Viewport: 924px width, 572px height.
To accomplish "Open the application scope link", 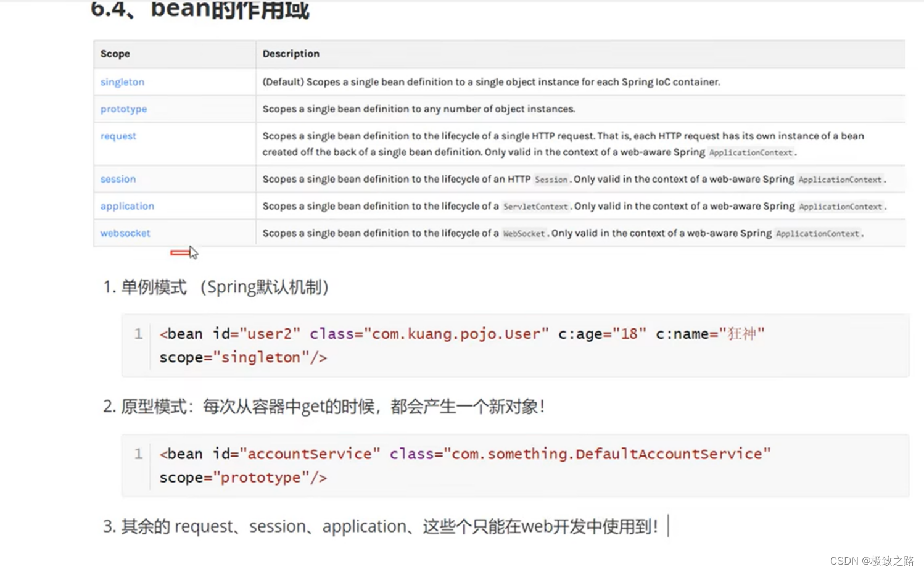I will coord(127,206).
